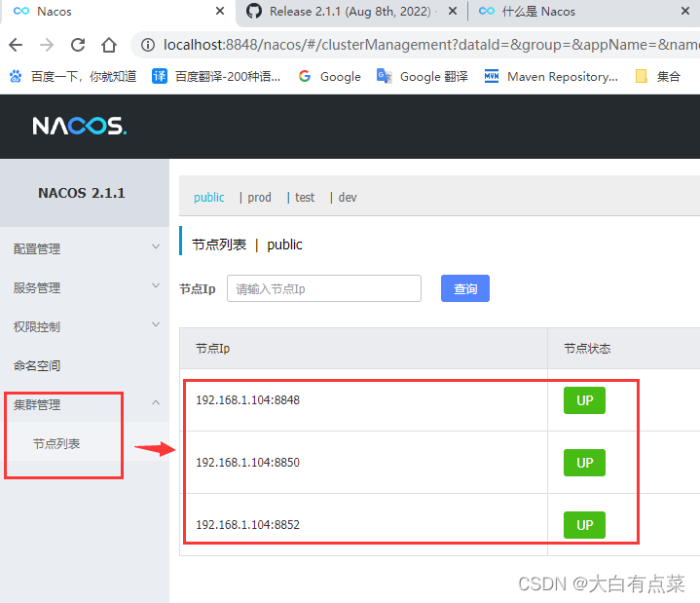The width and height of the screenshot is (700, 603).
Task: Select node 192.168.1.104:8850
Action: 247,463
